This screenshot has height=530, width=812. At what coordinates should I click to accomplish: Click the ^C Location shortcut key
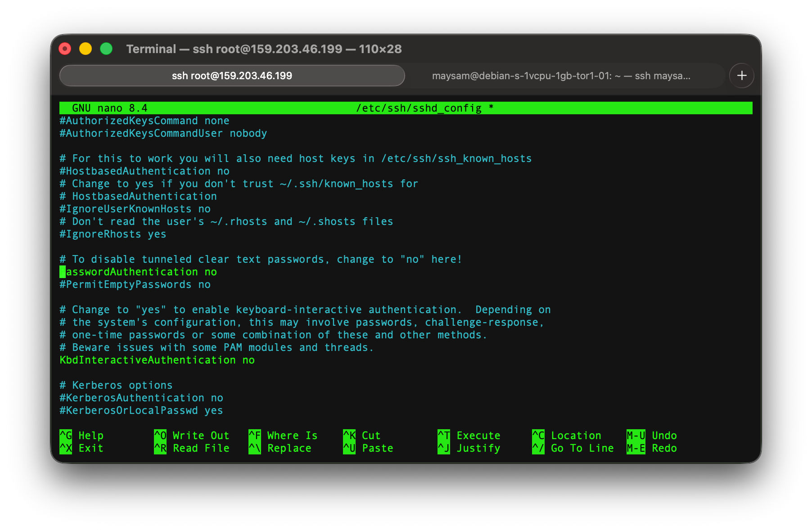[x=538, y=436]
